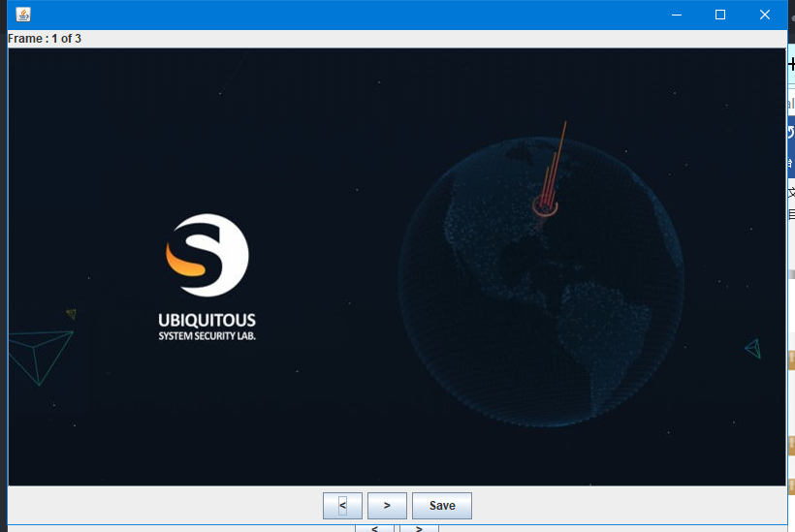Click the 'Frame : 1 of 3' label
Image resolution: width=795 pixels, height=532 pixels.
click(x=45, y=39)
